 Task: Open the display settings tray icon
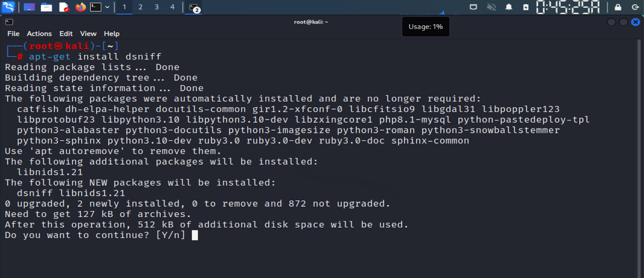tap(473, 7)
